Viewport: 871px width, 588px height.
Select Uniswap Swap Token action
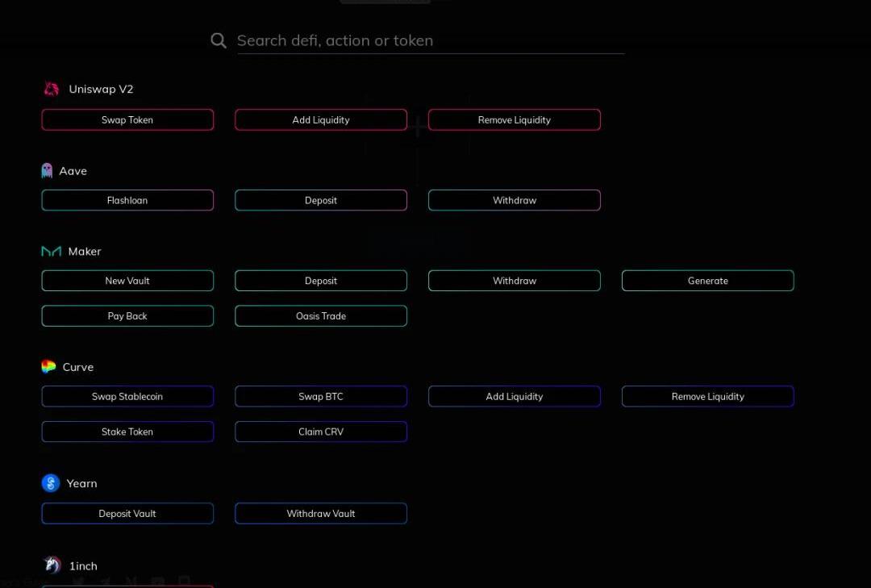pyautogui.click(x=127, y=120)
